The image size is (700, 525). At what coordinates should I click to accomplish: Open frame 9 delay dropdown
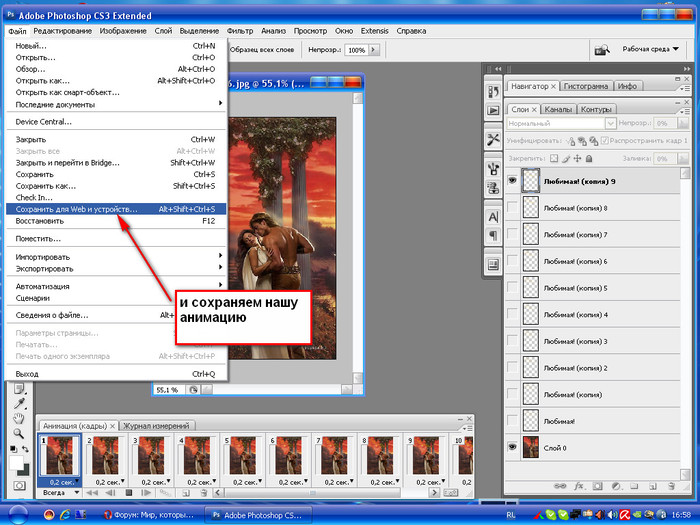click(431, 482)
